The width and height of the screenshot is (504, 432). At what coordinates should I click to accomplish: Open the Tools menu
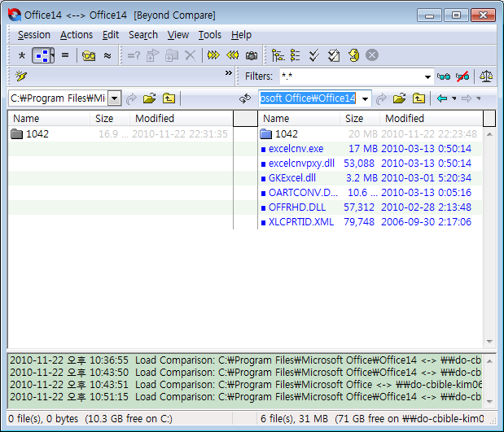coord(209,35)
